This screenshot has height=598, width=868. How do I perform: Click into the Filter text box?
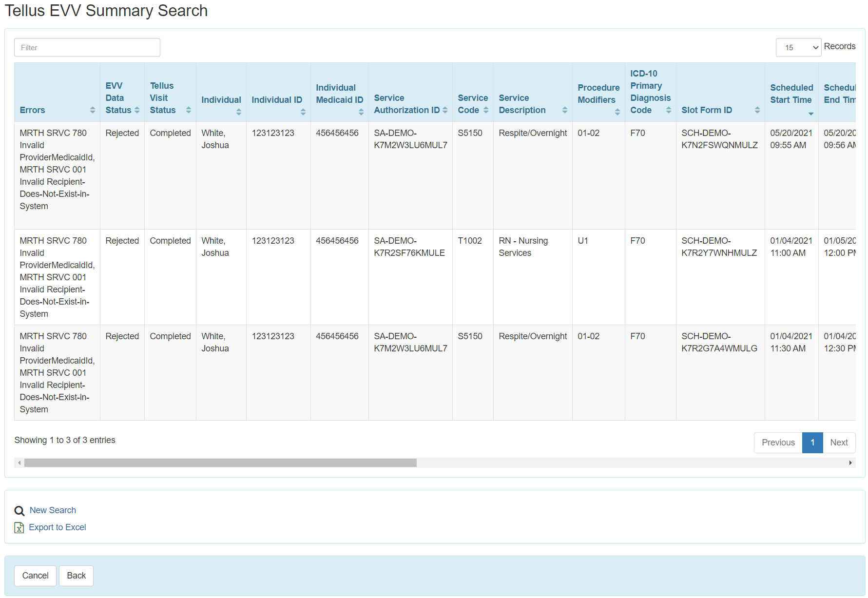click(87, 47)
